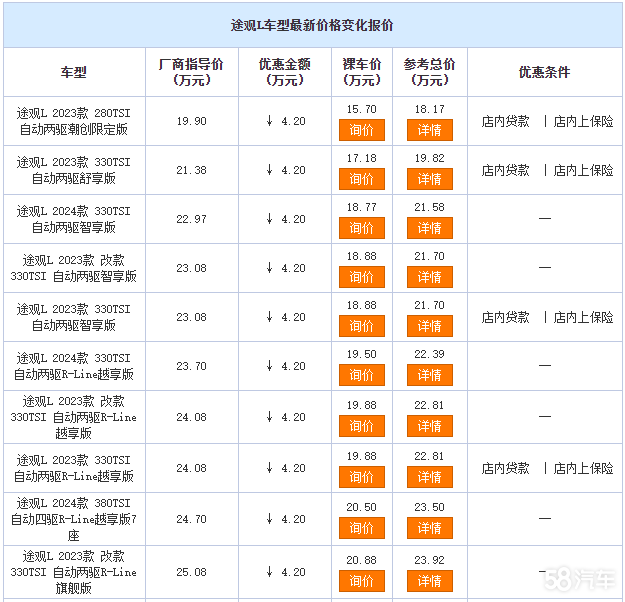
Task: Select model 途观L 2024款 330TSI 自动两驱智享版
Action: (74, 219)
